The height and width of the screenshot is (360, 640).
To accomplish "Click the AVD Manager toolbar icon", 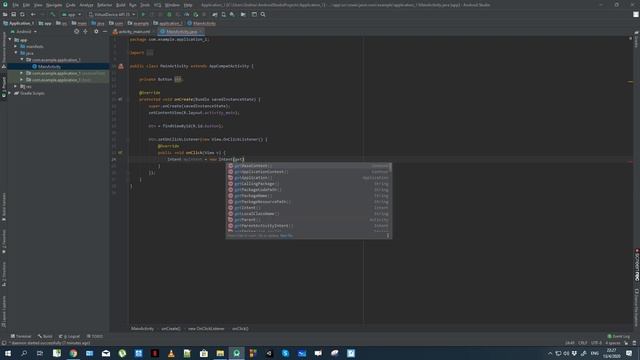I will (223, 14).
